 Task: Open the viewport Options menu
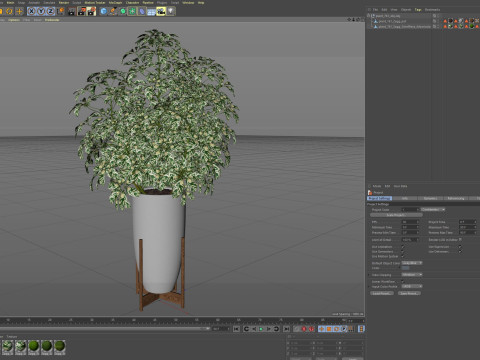14,20
